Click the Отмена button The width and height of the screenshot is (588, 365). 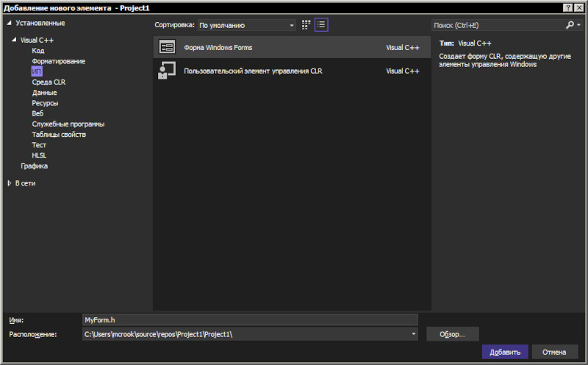[554, 352]
